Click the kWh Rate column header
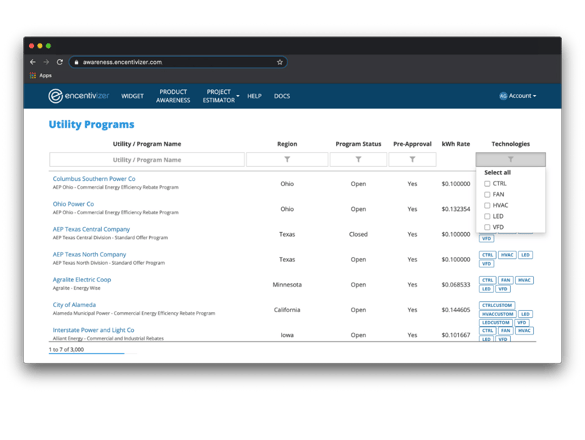The image size is (585, 440). point(456,144)
